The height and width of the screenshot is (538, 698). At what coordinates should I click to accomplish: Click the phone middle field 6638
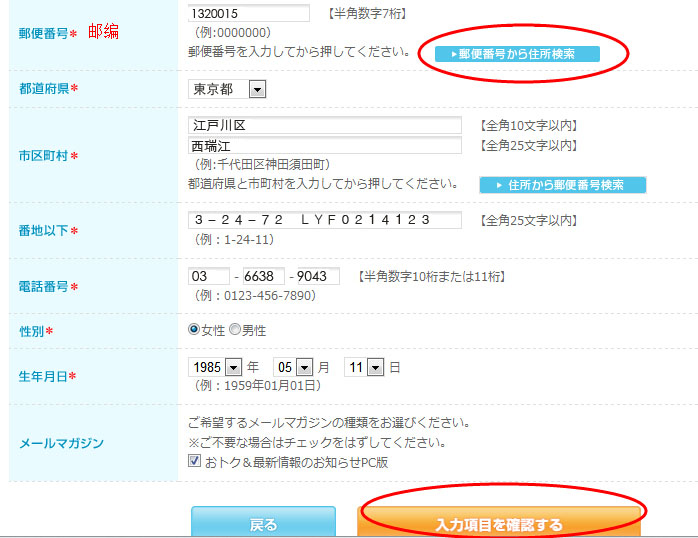[x=263, y=276]
